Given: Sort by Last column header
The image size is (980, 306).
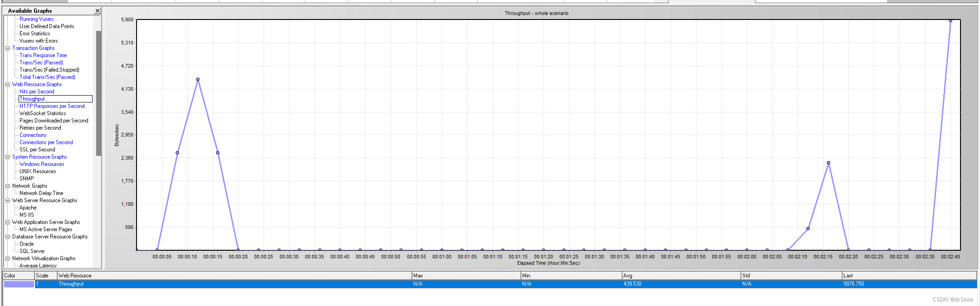Looking at the screenshot, I should (x=910, y=276).
